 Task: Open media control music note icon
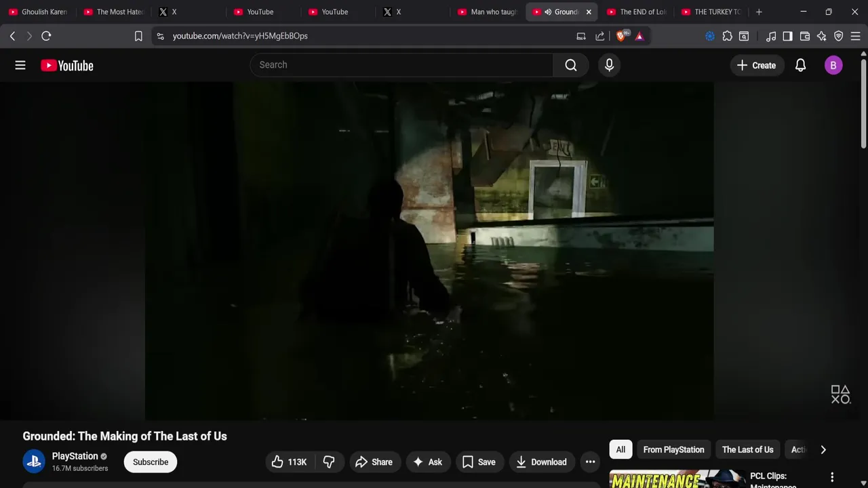tap(771, 36)
